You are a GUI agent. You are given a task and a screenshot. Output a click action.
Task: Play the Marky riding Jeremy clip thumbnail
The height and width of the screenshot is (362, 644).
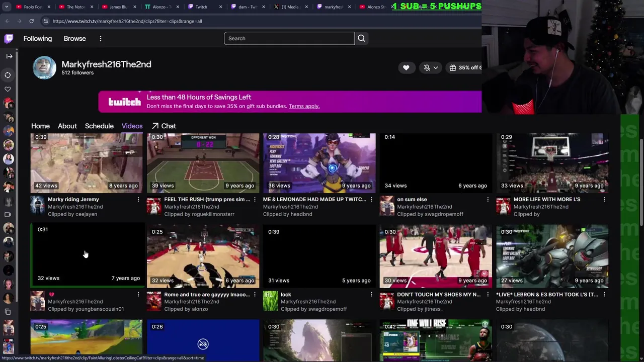pyautogui.click(x=87, y=163)
